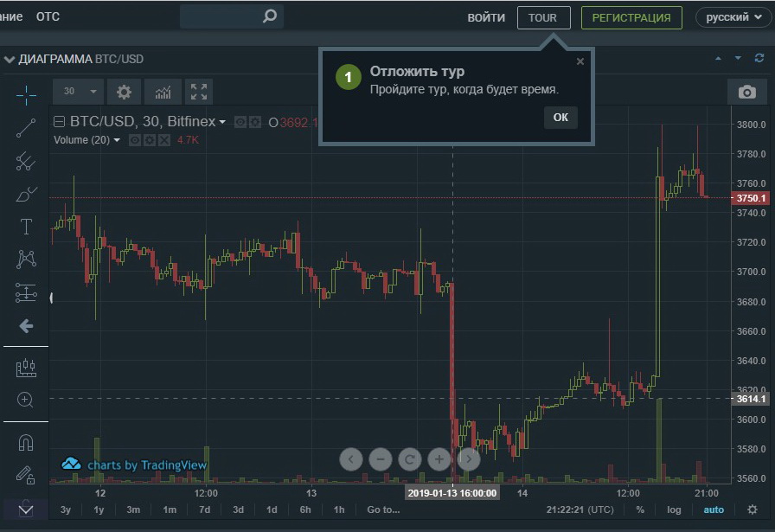Viewport: 775px width, 532px height.
Task: Open the measure tool in sidebar
Action: (x=26, y=368)
